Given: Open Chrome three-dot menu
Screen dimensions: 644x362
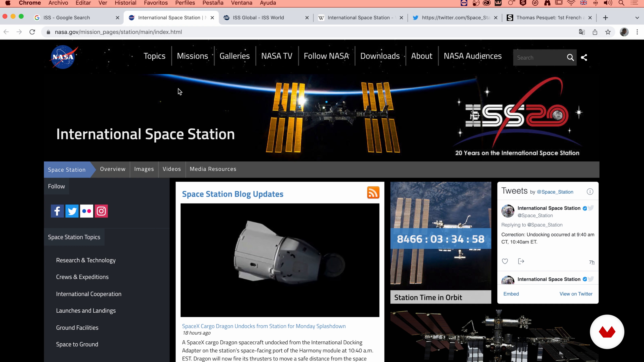Looking at the screenshot, I should (637, 32).
